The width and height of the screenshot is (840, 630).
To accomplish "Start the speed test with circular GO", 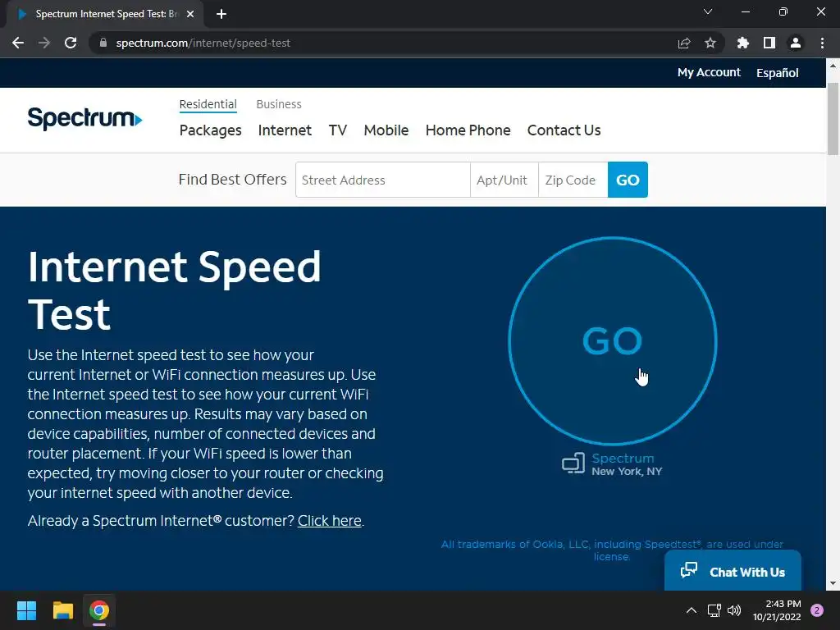I will pos(612,341).
